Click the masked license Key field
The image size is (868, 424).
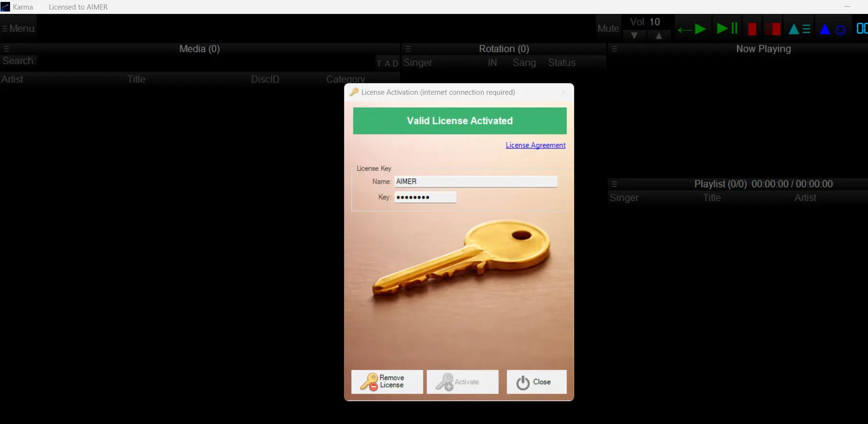point(425,197)
